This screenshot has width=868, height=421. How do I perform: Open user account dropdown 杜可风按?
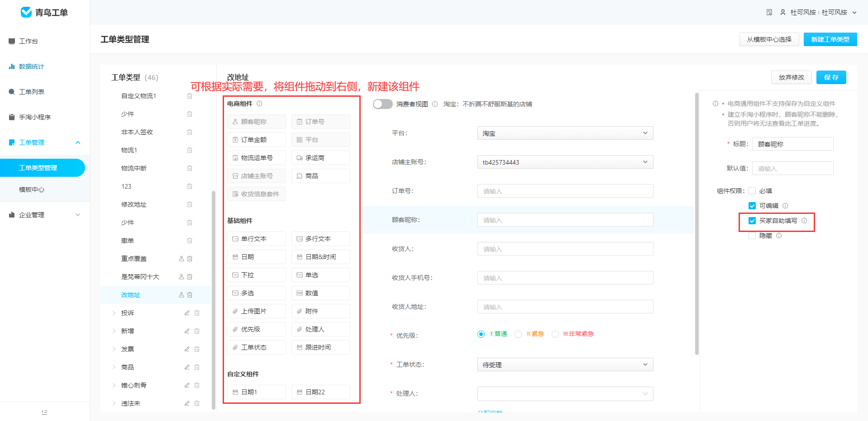coord(819,12)
